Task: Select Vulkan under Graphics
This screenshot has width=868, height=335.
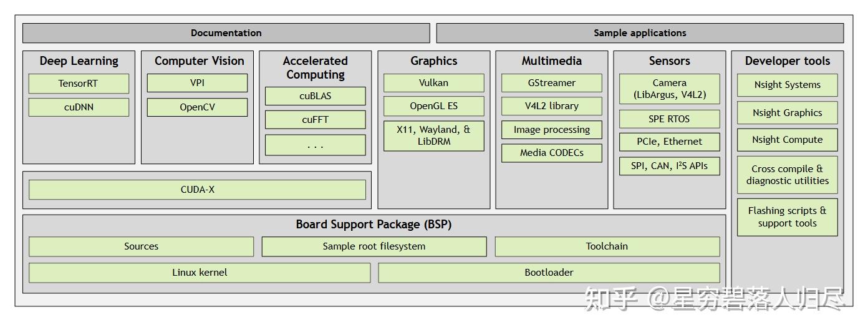Action: [433, 83]
